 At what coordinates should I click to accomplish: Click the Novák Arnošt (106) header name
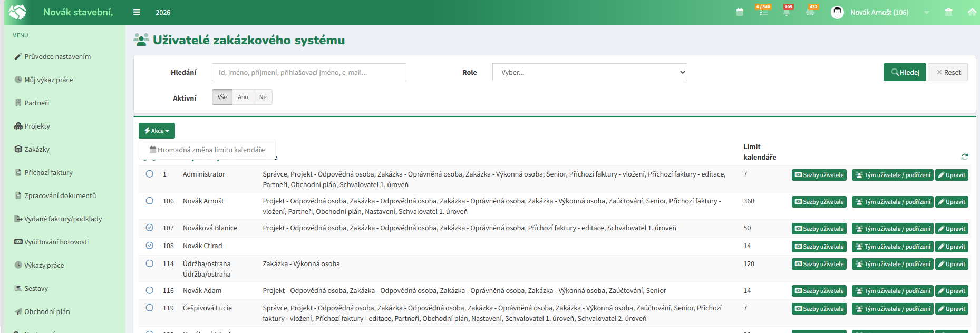879,12
